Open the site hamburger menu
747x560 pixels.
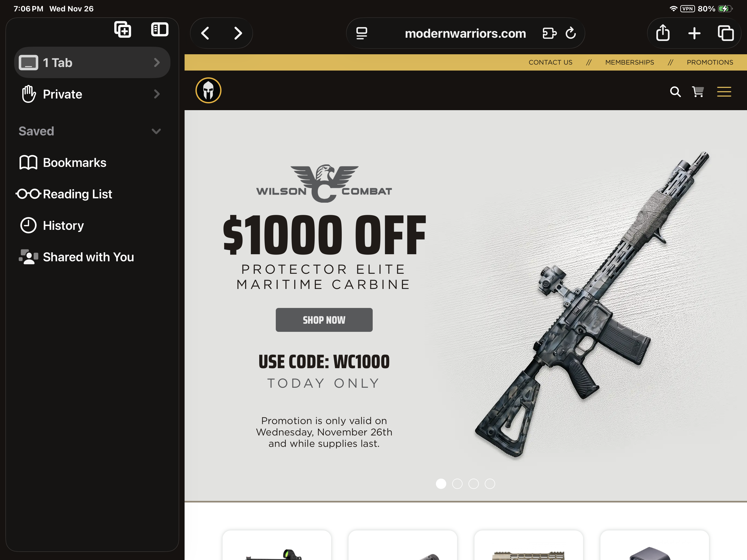(x=724, y=91)
